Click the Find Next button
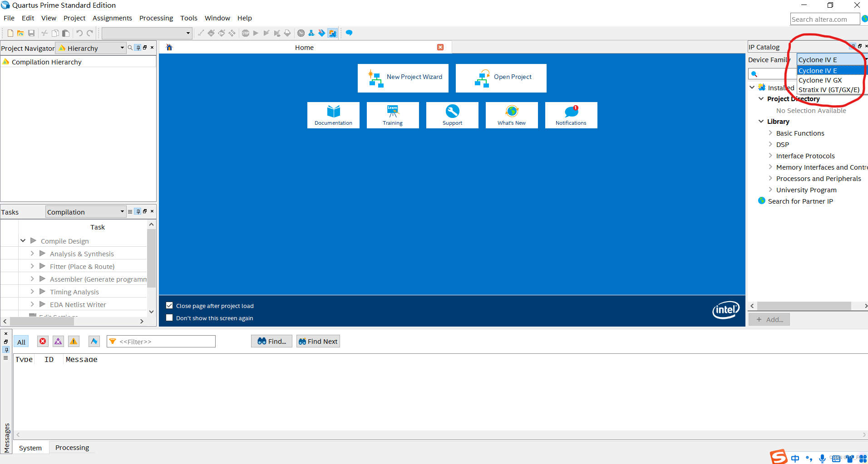Screen dimensions: 868x464 318,341
